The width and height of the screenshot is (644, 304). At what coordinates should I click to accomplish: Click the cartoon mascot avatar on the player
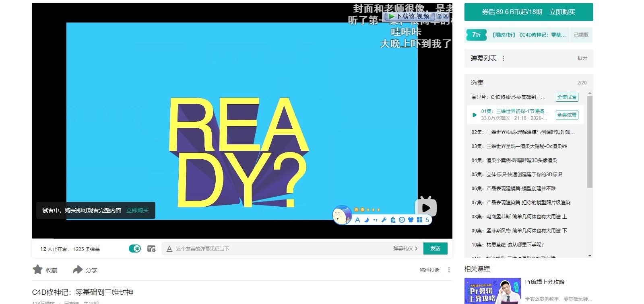click(342, 215)
